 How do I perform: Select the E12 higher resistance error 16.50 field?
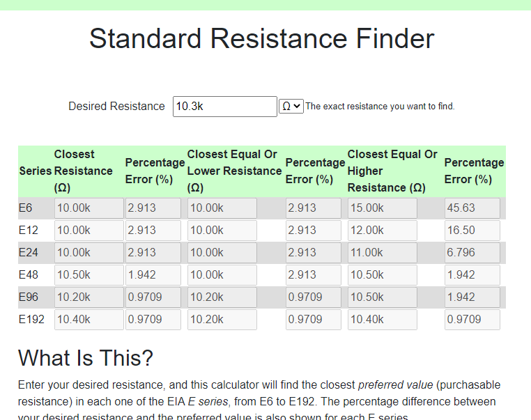click(472, 231)
